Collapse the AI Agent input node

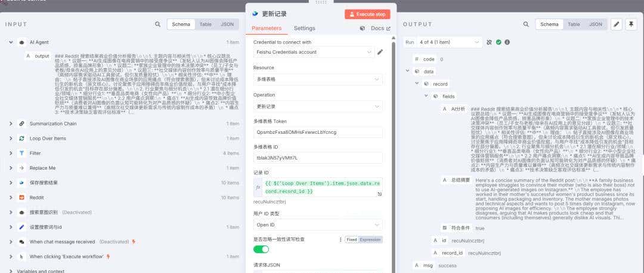tap(10, 42)
